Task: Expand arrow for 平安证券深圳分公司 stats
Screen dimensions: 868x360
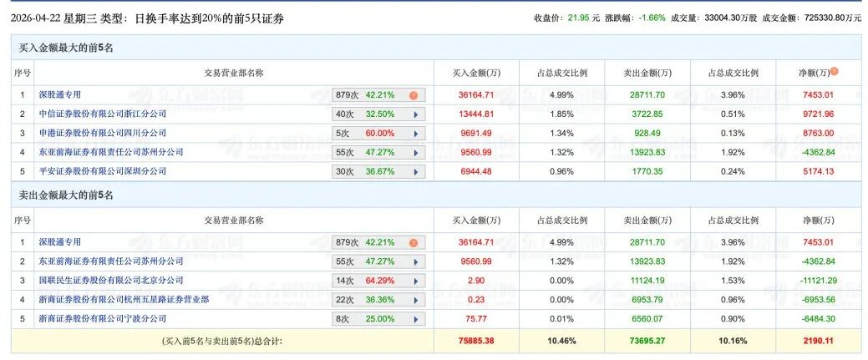Action: [x=415, y=172]
